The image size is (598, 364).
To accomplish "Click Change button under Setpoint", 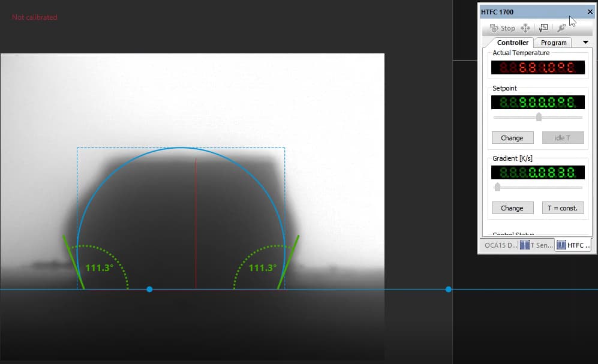I will [x=512, y=137].
